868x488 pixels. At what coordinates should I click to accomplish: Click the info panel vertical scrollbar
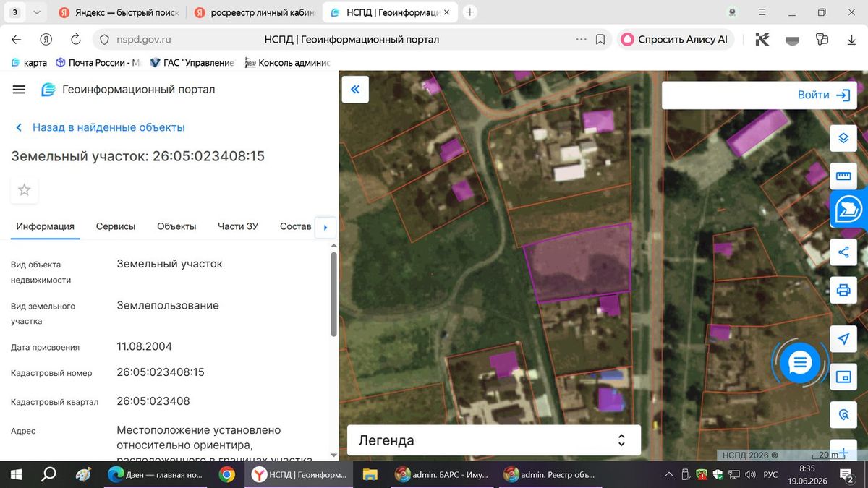[x=333, y=294]
